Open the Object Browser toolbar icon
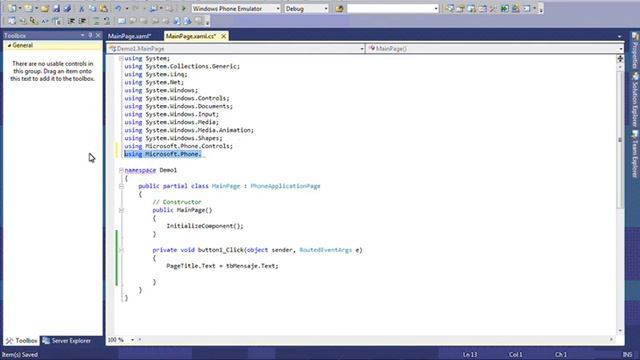 point(482,8)
